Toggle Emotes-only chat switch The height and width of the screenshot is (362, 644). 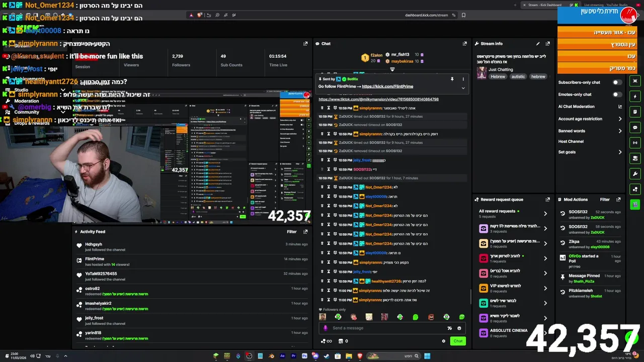point(617,95)
